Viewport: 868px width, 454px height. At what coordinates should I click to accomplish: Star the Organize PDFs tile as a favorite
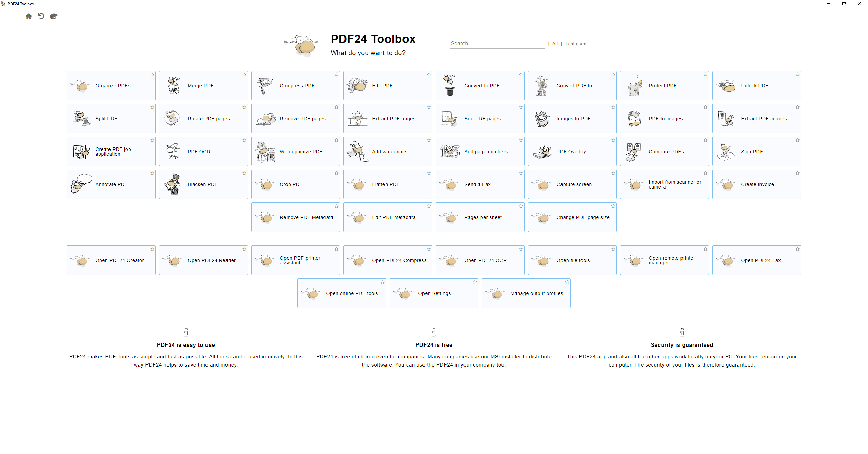click(152, 75)
